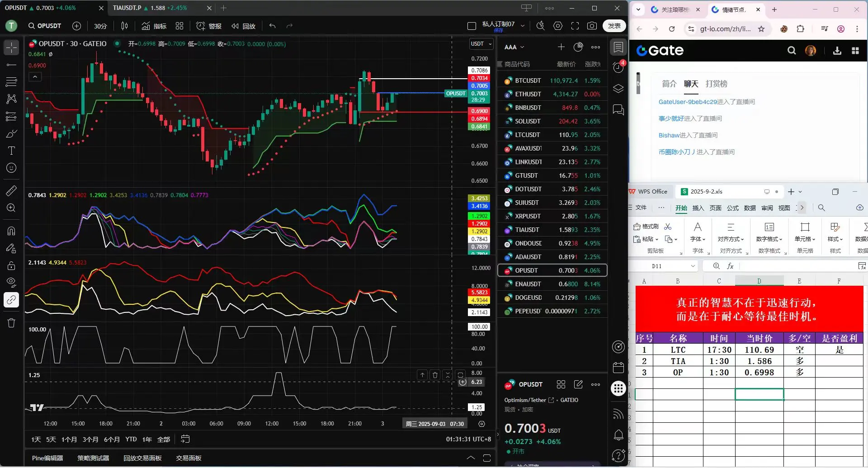This screenshot has height=468, width=868.
Task: Select the 全部 time range
Action: pyautogui.click(x=163, y=440)
